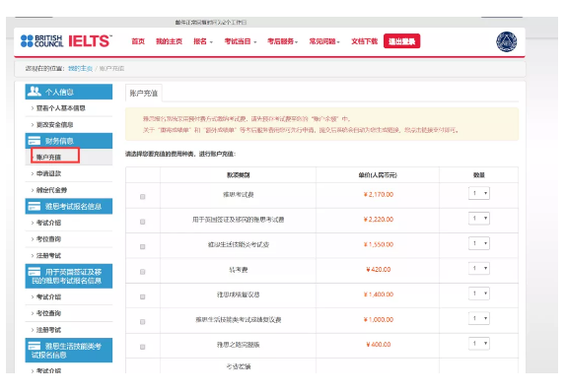The width and height of the screenshot is (566, 392).
Task: Expand the 考试当日 navigation menu
Action: coord(241,41)
